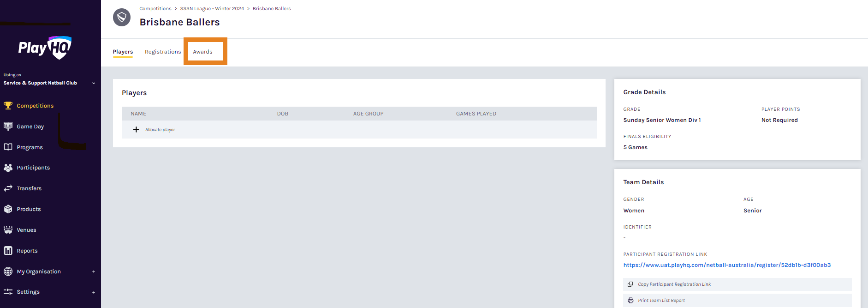
Task: Open the Game Day menu item
Action: coord(30,127)
